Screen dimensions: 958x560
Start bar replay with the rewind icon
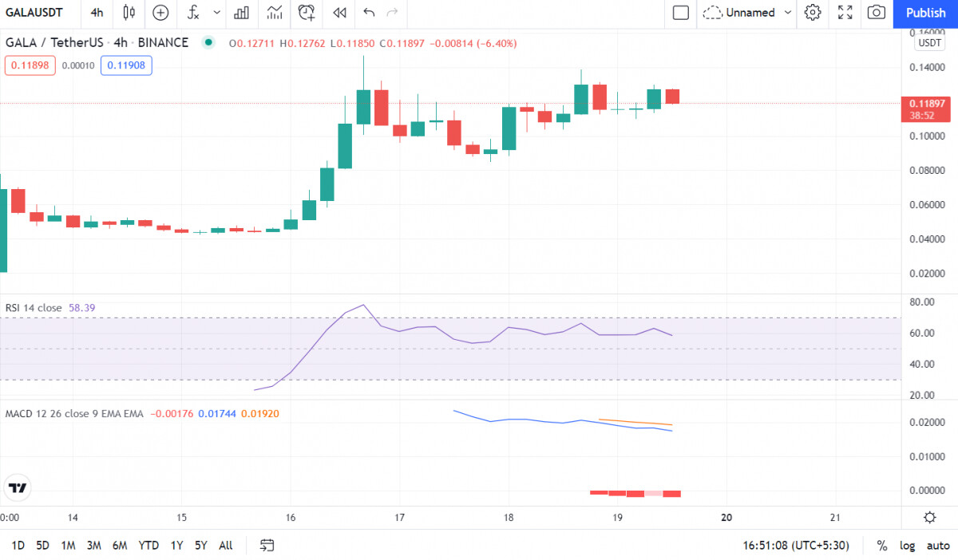tap(339, 12)
